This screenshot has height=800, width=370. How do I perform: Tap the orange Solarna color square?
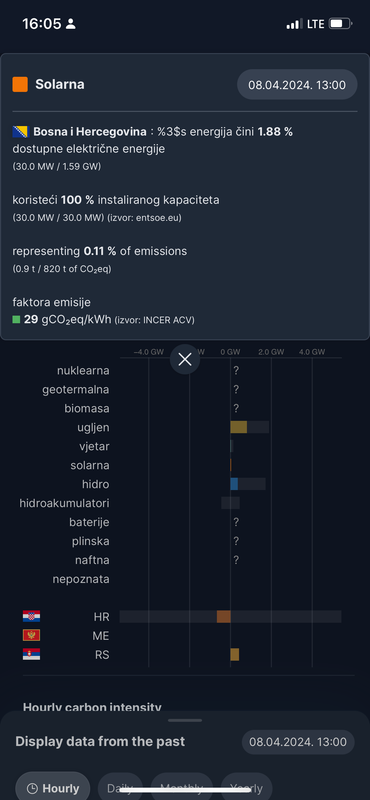coord(20,85)
